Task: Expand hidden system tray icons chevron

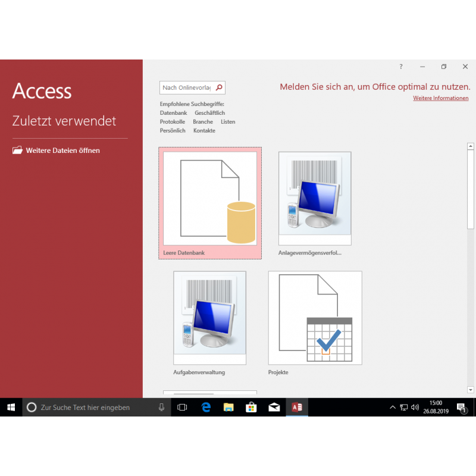Action: 392,408
